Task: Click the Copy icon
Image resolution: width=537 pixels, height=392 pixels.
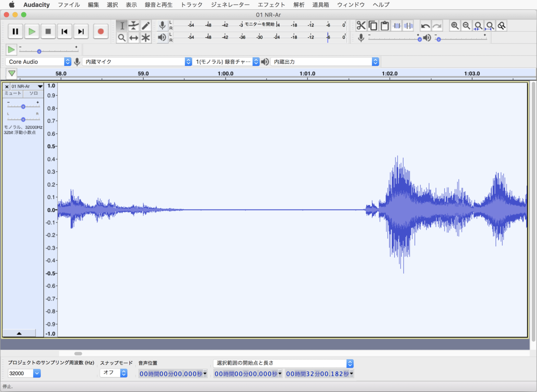Action: pyautogui.click(x=373, y=26)
